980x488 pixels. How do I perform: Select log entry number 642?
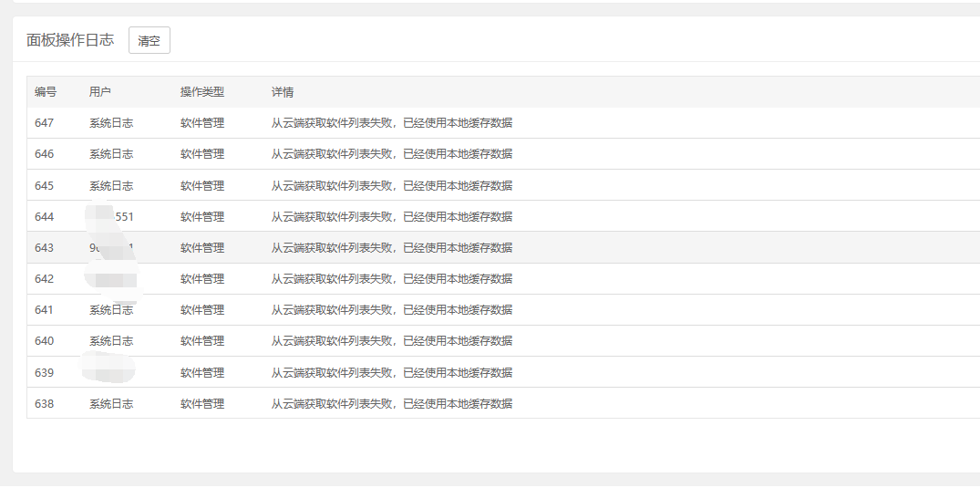(45, 278)
